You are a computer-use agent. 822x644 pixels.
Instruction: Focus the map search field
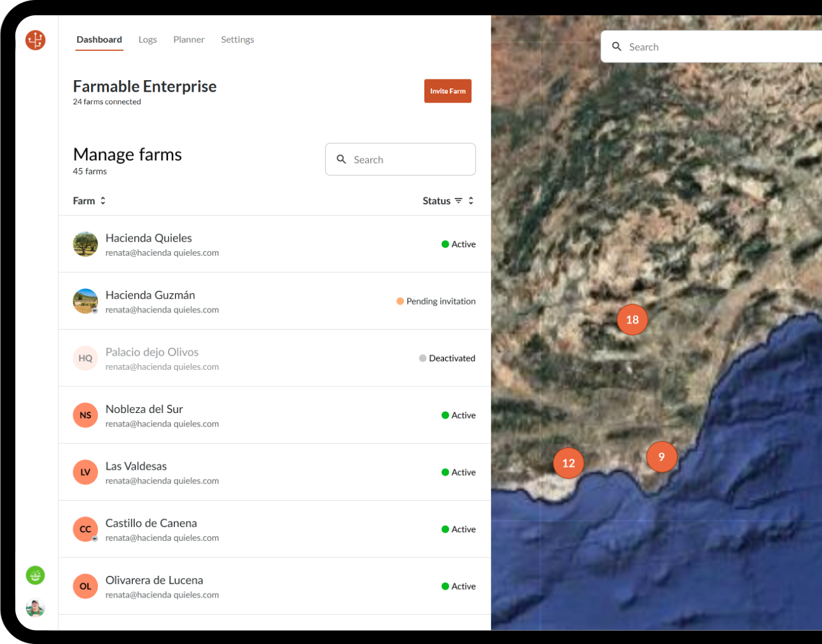[x=711, y=46]
